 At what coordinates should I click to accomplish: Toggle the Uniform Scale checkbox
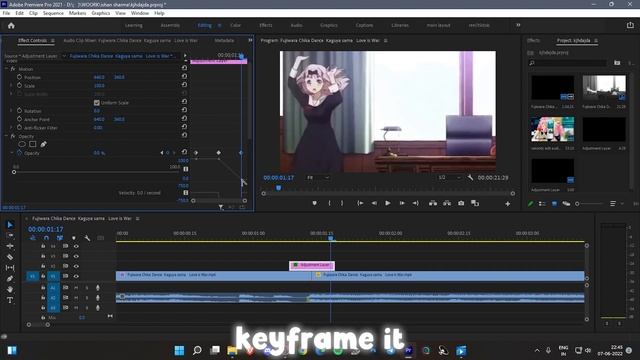coord(97,103)
